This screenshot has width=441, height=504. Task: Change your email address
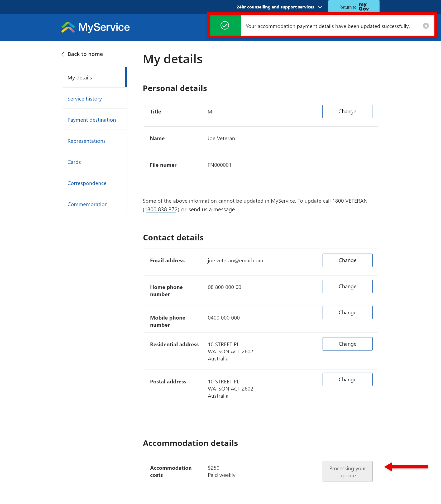coord(347,260)
